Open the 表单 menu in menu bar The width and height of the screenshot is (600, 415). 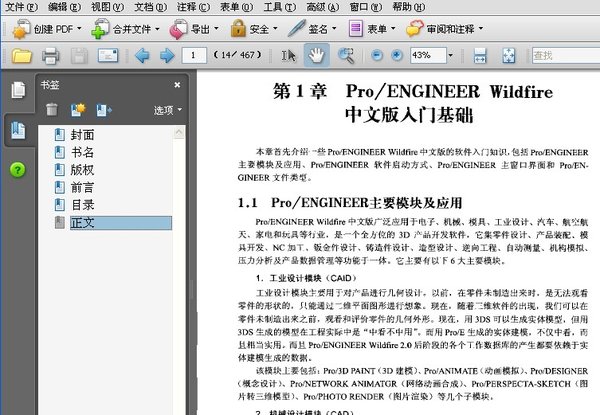pyautogui.click(x=237, y=7)
